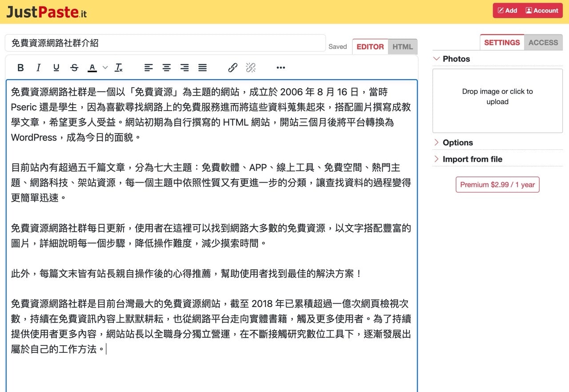Open the Account menu
569x392 pixels.
point(542,11)
